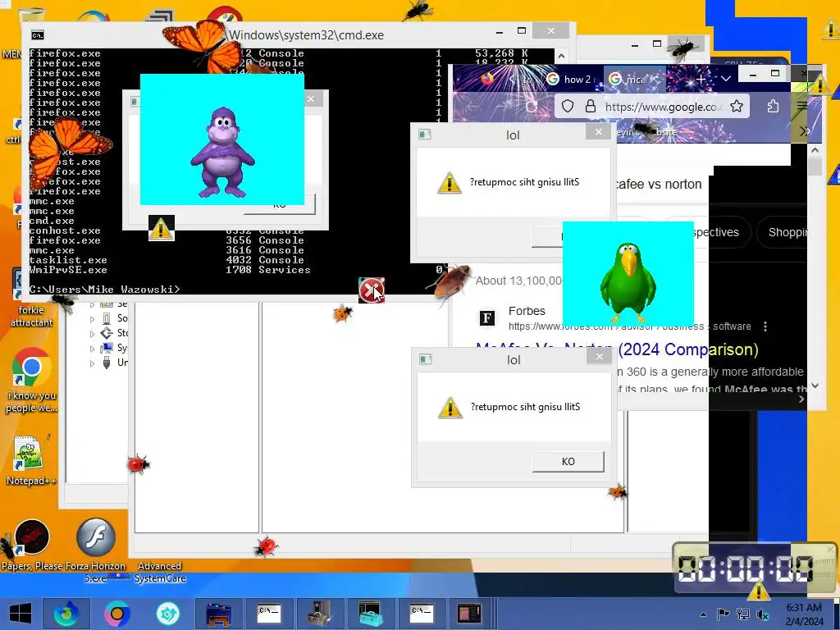
Task: Click the tracking protection shield icon
Action: click(x=568, y=107)
